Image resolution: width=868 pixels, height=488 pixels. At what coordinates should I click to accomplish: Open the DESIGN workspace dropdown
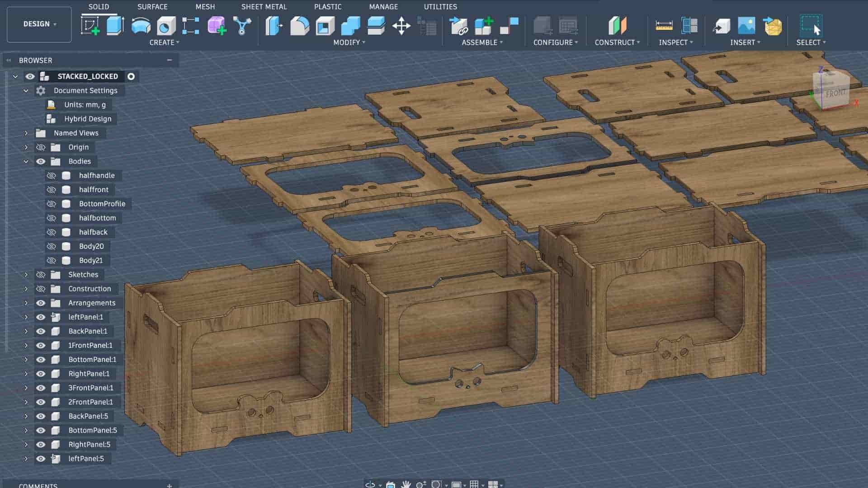click(39, 24)
